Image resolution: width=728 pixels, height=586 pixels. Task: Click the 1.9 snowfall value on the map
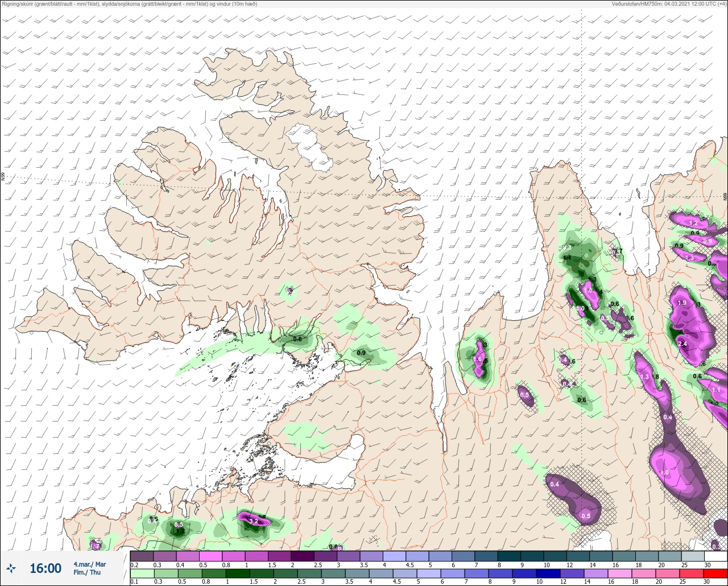point(682,303)
